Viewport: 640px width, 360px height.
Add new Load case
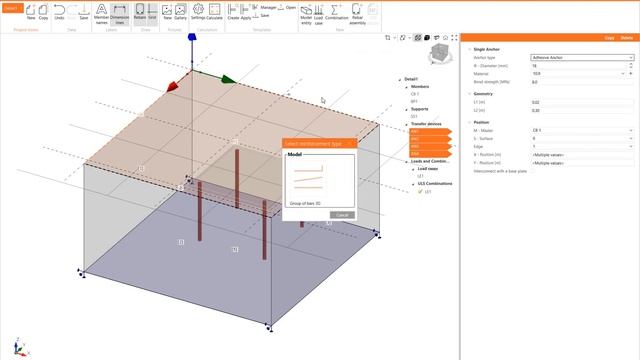coord(319,14)
